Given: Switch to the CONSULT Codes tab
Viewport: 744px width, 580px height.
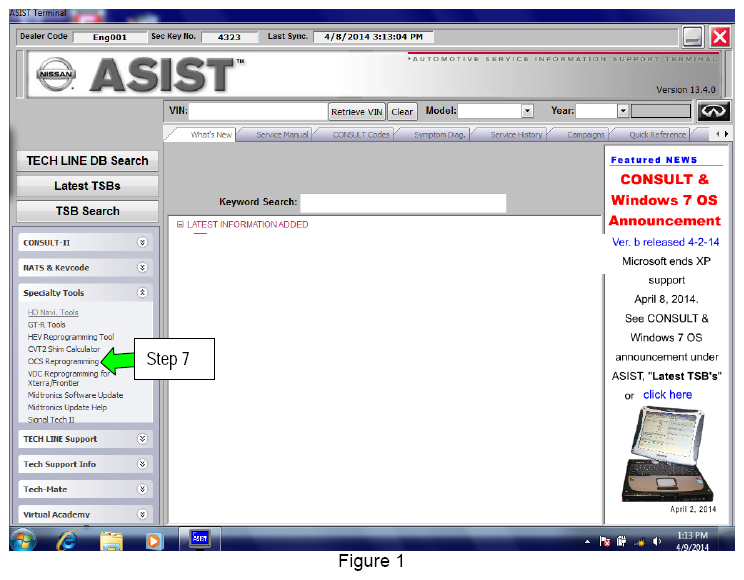Looking at the screenshot, I should 361,135.
